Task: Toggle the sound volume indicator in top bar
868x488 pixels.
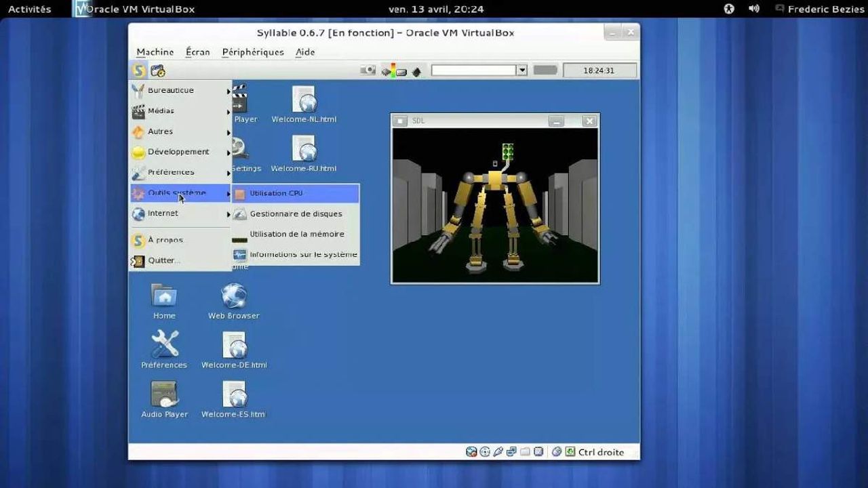Action: click(753, 9)
